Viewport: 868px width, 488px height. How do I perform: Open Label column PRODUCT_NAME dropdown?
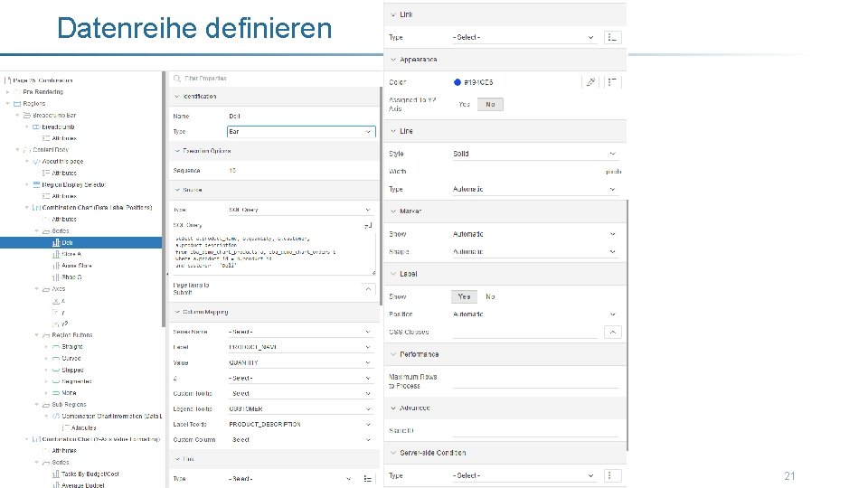pos(300,347)
